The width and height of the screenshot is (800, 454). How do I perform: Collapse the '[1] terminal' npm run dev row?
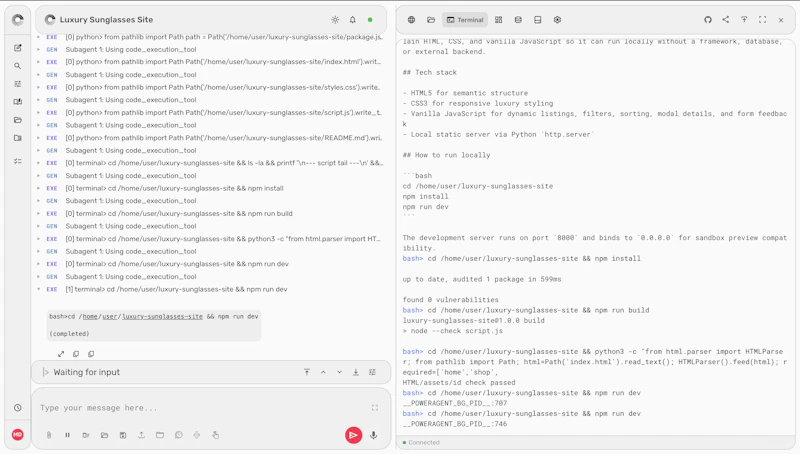pyautogui.click(x=209, y=289)
